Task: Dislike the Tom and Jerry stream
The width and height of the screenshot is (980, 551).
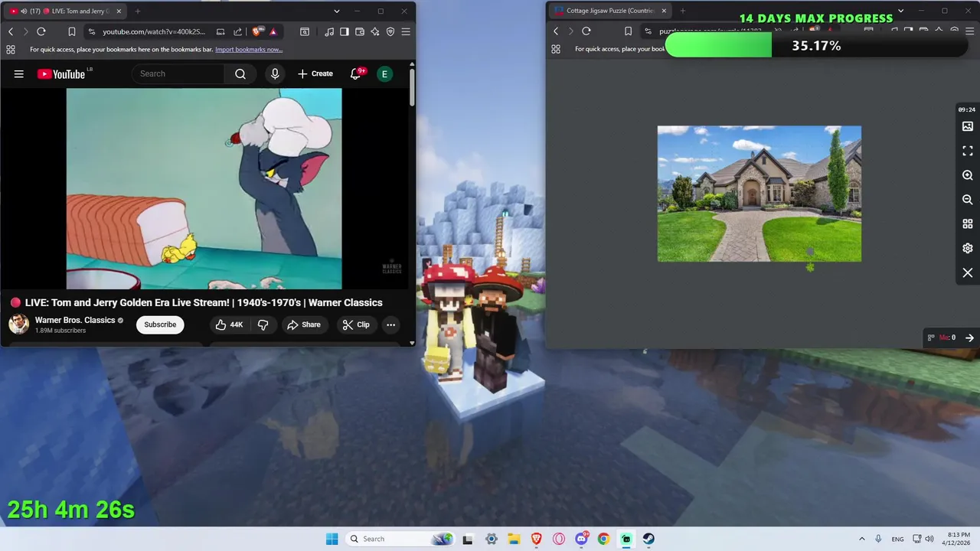Action: coord(263,324)
